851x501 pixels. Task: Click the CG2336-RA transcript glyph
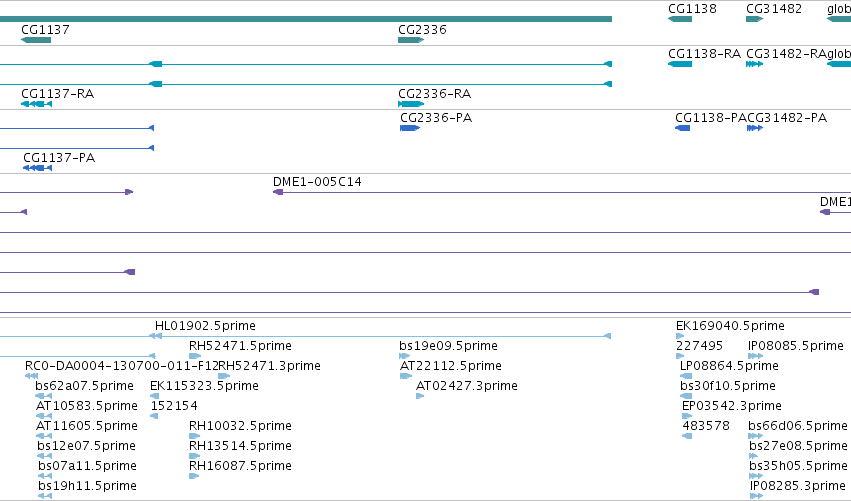pos(411,104)
